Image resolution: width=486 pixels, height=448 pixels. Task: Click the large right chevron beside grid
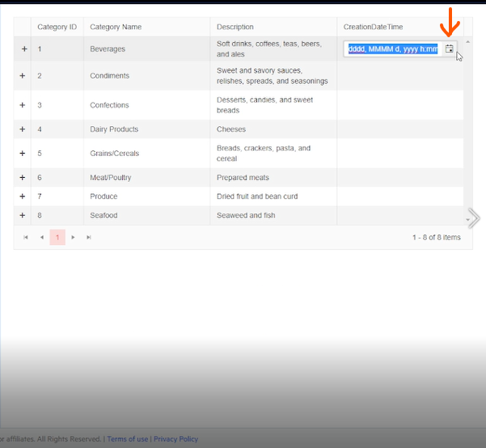pyautogui.click(x=474, y=218)
